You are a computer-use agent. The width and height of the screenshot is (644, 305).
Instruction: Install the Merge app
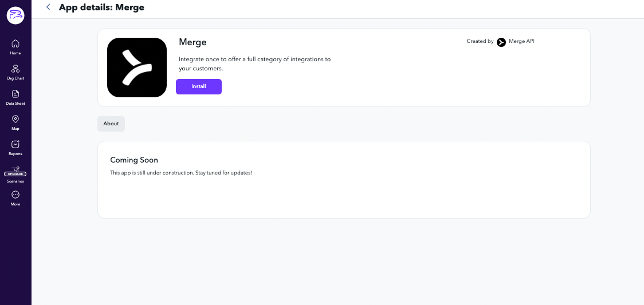pos(199,86)
